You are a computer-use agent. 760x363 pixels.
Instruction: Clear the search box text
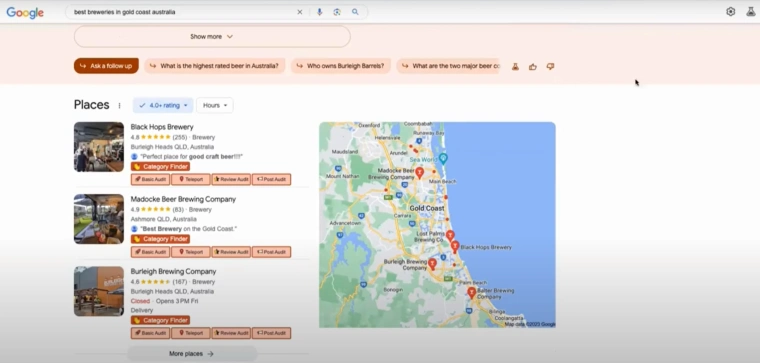pos(300,12)
